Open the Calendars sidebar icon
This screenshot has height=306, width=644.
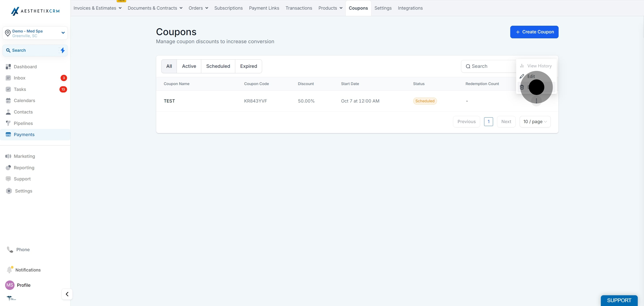pyautogui.click(x=8, y=101)
